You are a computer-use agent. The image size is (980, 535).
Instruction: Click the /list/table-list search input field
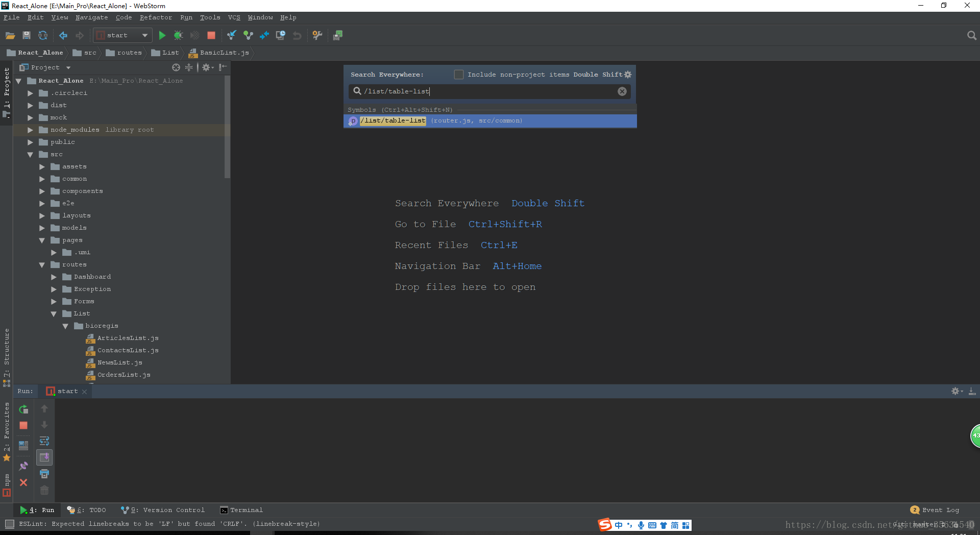coord(489,91)
